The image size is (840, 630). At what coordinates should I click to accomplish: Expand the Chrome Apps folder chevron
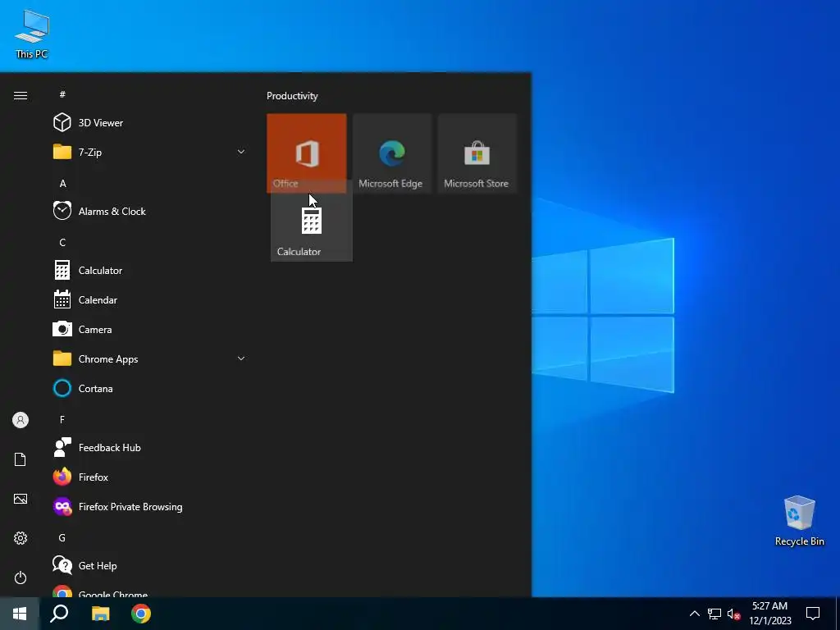[x=241, y=359]
